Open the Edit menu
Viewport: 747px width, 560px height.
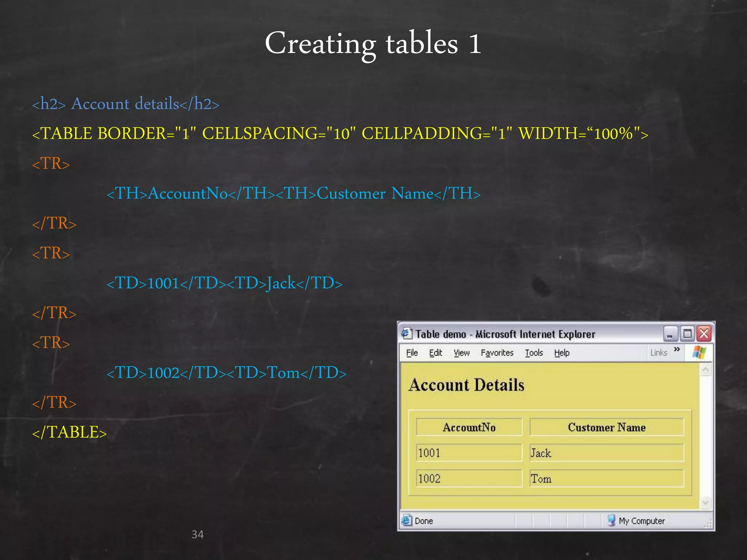(x=436, y=353)
